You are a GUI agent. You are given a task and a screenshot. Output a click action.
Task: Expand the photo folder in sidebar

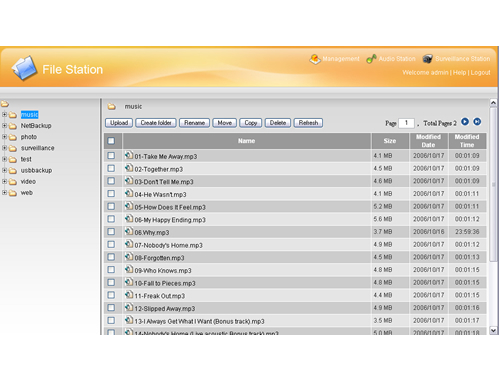coord(4,137)
